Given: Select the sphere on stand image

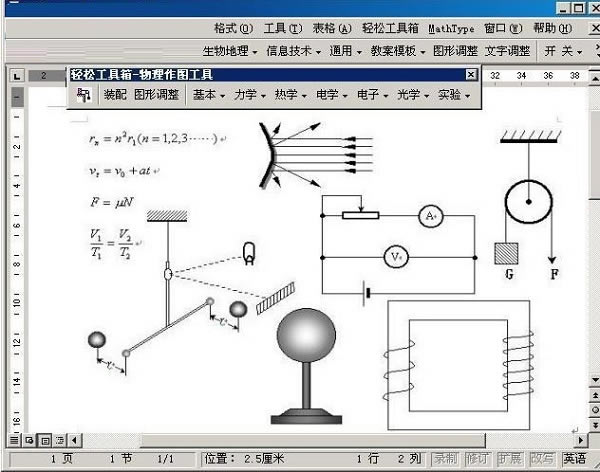Looking at the screenshot, I should 306,366.
